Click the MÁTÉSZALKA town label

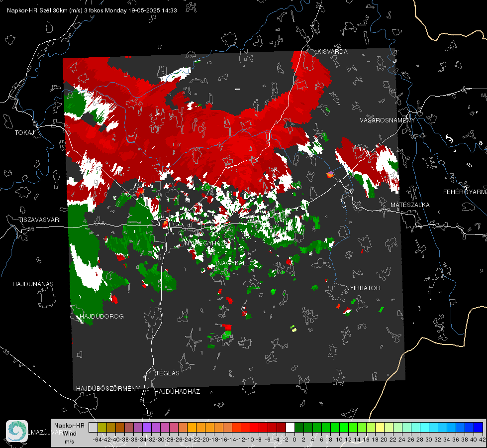click(410, 205)
